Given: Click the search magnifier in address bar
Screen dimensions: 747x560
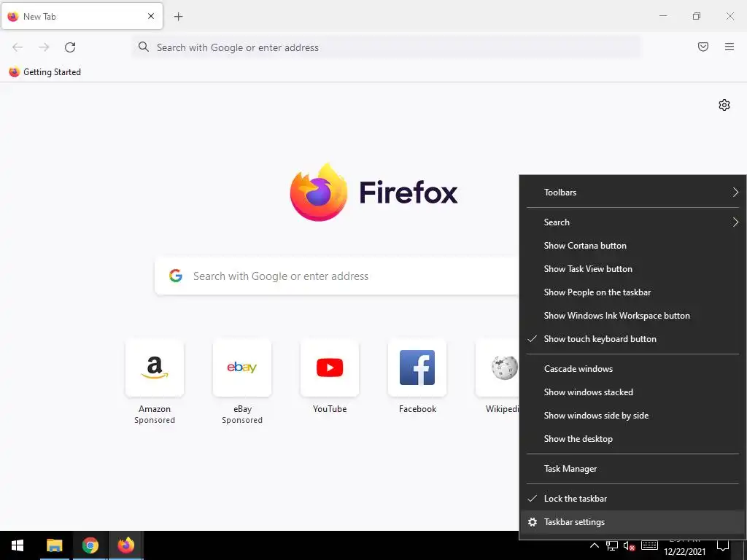Looking at the screenshot, I should [144, 47].
